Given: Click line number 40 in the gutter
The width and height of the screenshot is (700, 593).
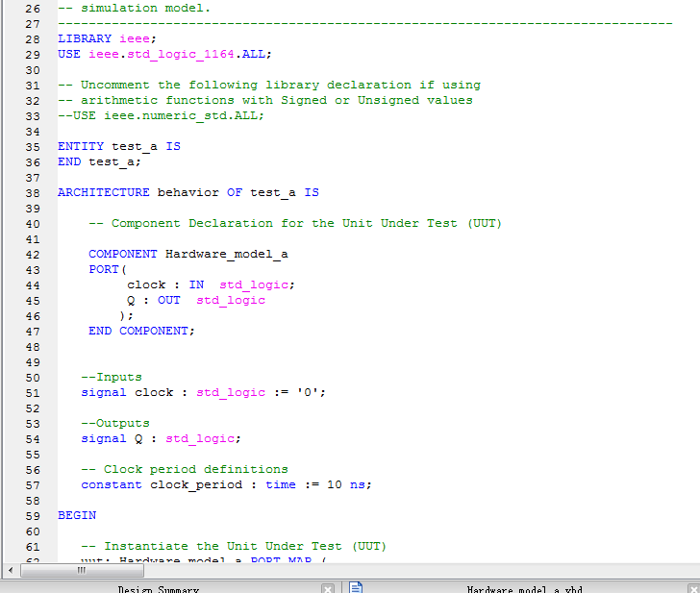Looking at the screenshot, I should pos(33,223).
